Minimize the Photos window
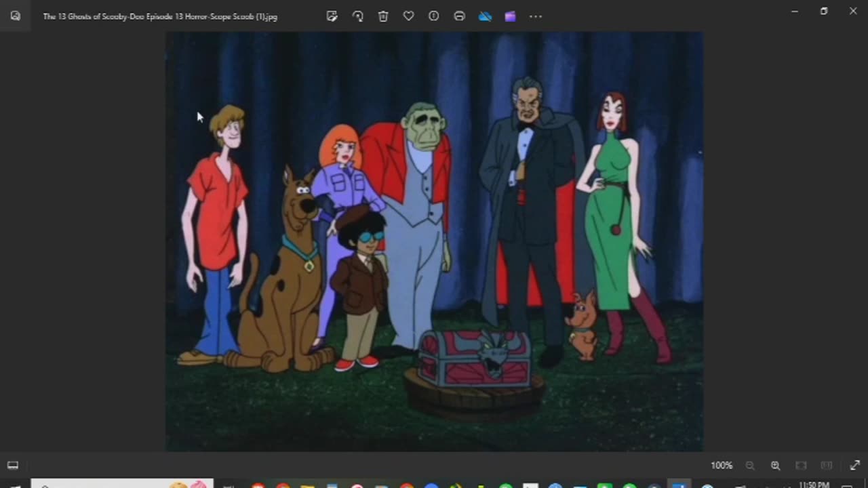Image resolution: width=868 pixels, height=488 pixels. click(795, 12)
